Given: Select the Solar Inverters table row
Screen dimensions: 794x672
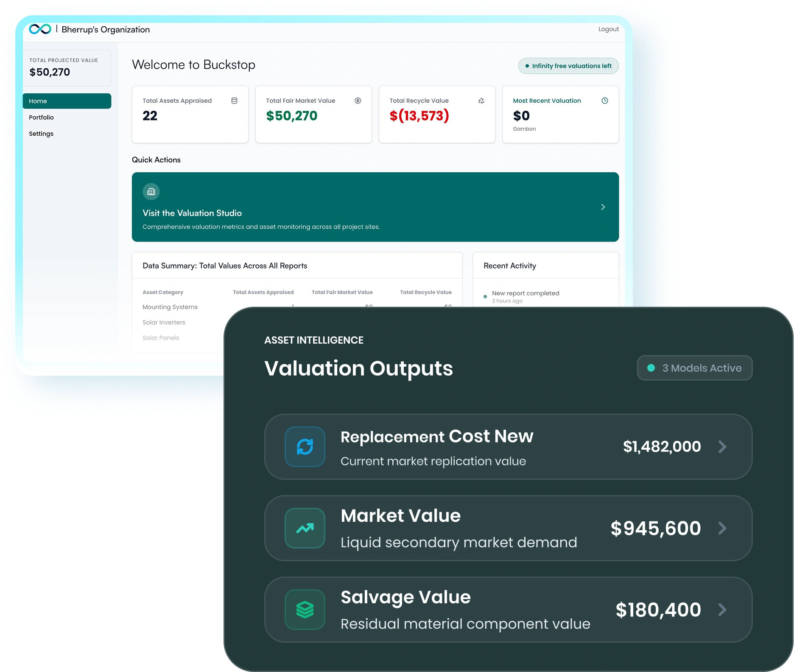Looking at the screenshot, I should tap(164, 322).
